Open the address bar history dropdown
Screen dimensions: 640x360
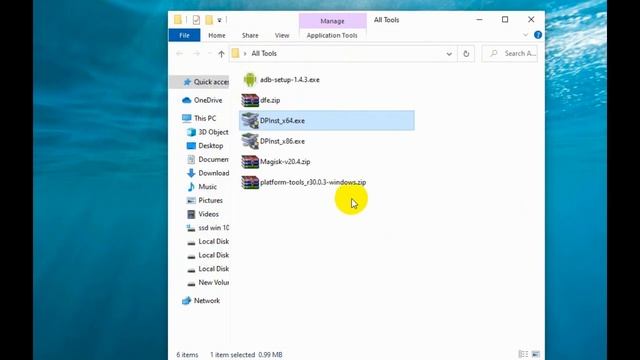(449, 54)
